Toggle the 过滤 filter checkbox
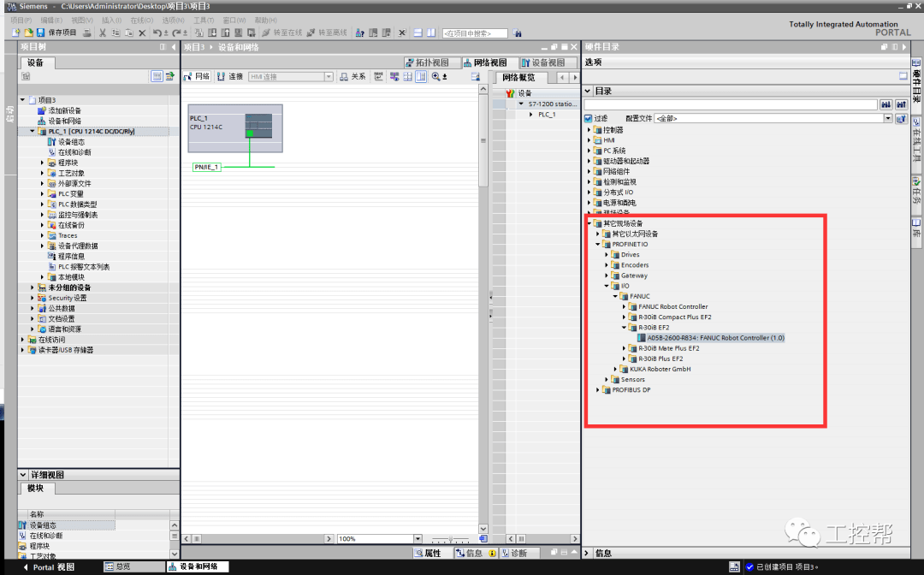924x575 pixels. click(x=588, y=118)
